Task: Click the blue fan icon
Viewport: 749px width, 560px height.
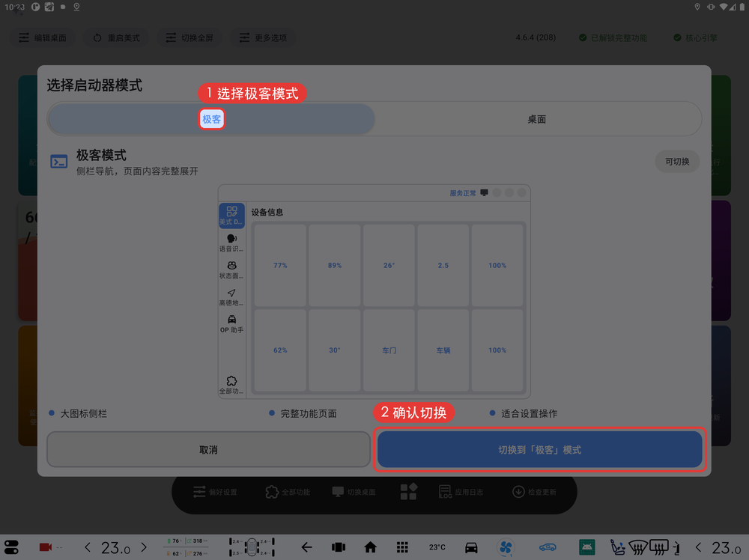Action: point(506,547)
